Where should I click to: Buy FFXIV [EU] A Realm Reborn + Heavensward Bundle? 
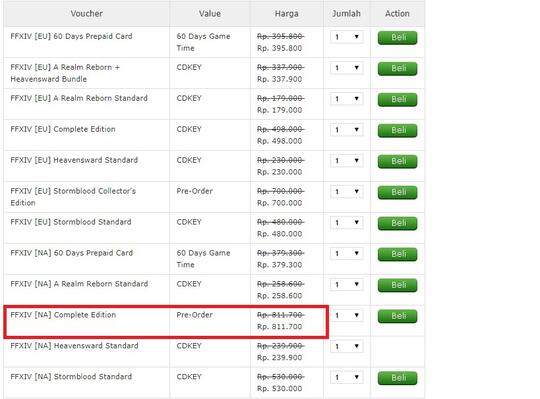pyautogui.click(x=397, y=69)
